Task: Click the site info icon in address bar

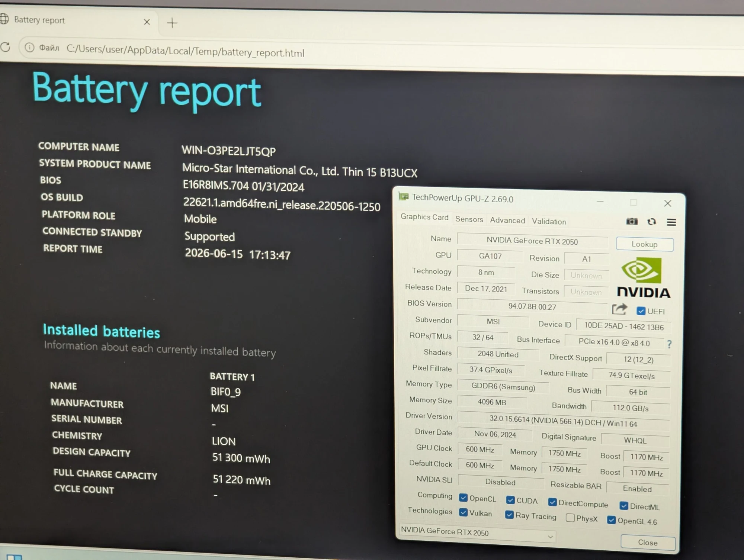Action: click(x=29, y=47)
